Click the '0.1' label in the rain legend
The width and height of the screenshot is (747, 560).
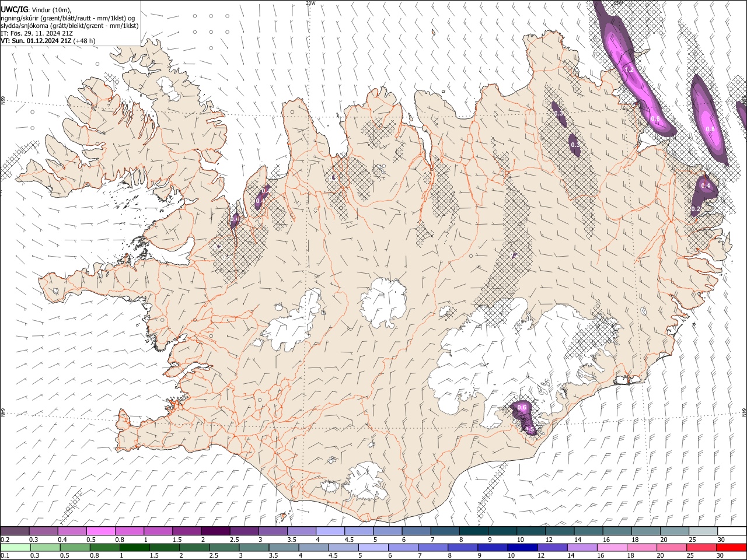click(5, 555)
